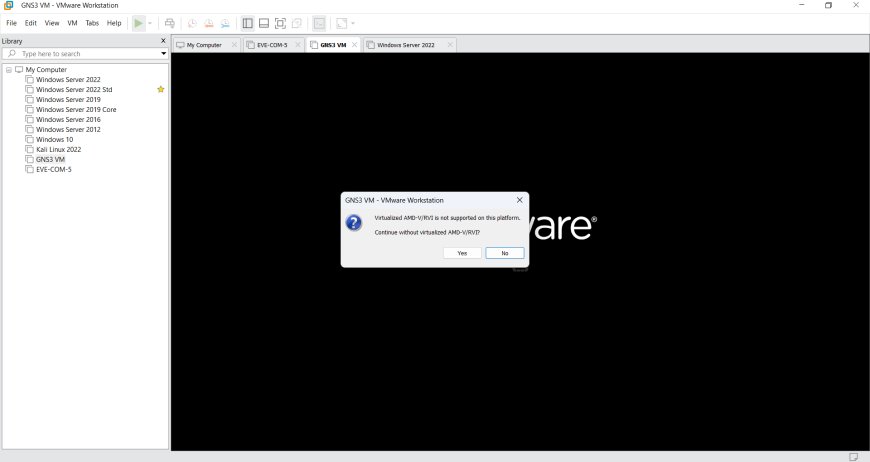
Task: Open the Snapshot Manager toolbar icon
Action: [225, 23]
